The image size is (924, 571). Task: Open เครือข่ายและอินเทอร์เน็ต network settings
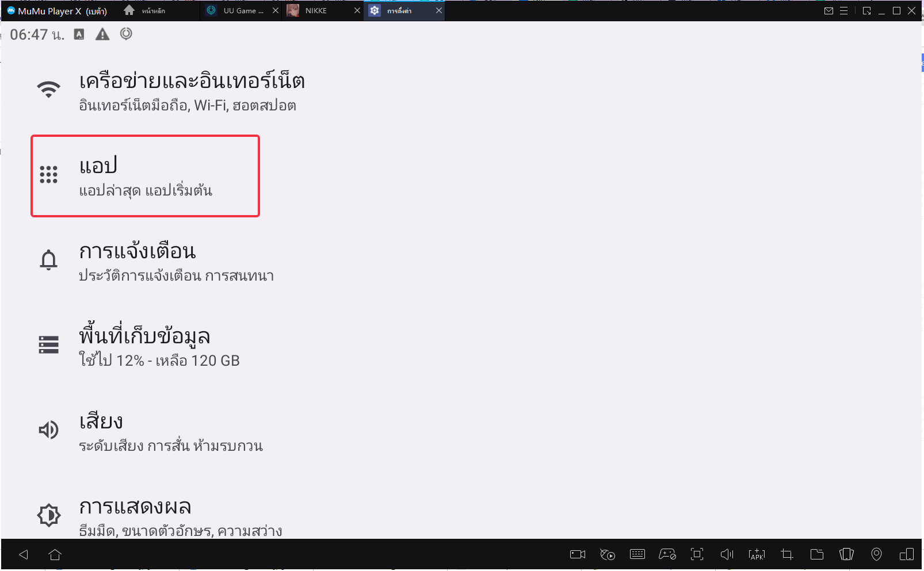coord(191,91)
